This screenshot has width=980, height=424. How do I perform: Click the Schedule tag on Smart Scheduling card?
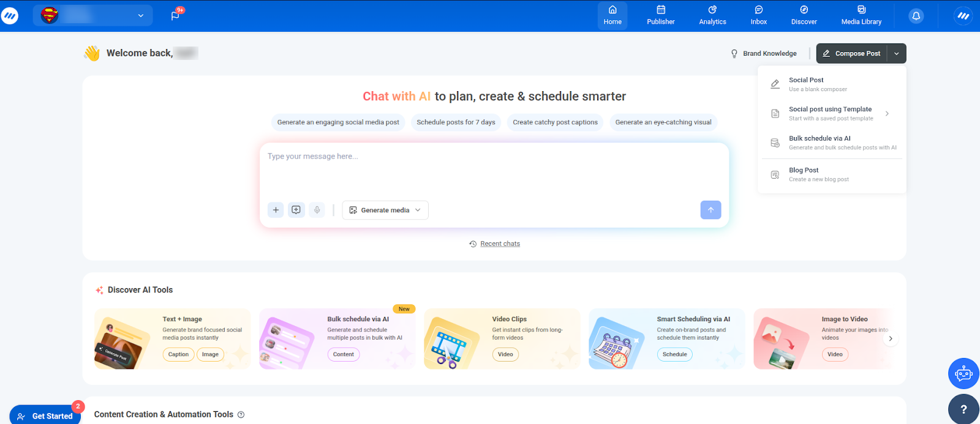(675, 354)
